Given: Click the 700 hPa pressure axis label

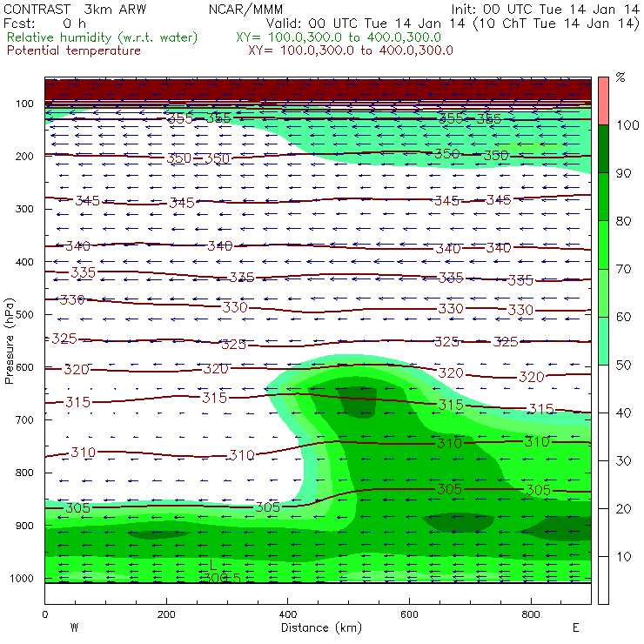Looking at the screenshot, I should point(24,420).
